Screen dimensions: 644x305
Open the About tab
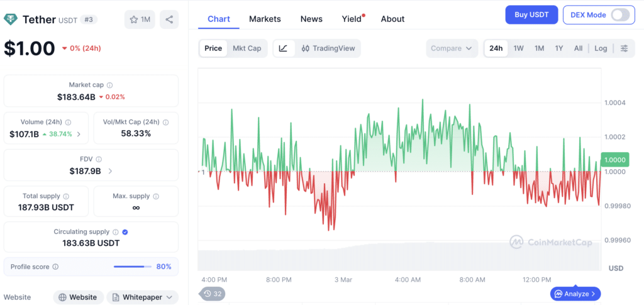pyautogui.click(x=392, y=19)
